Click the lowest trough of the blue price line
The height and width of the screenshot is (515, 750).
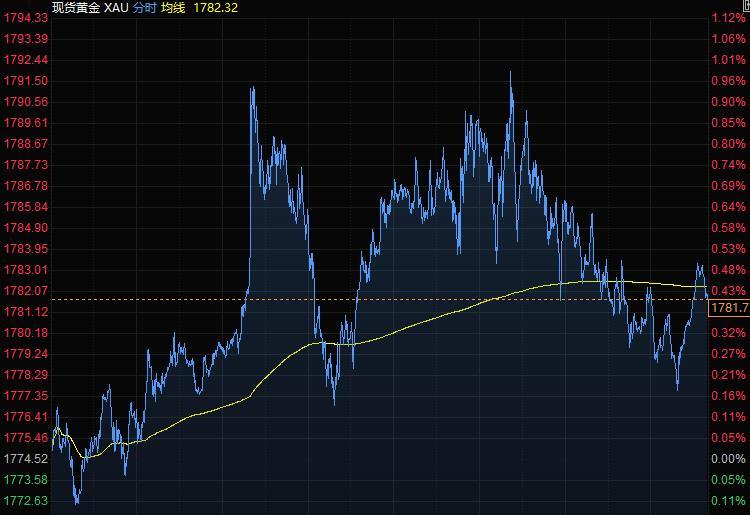77,502
